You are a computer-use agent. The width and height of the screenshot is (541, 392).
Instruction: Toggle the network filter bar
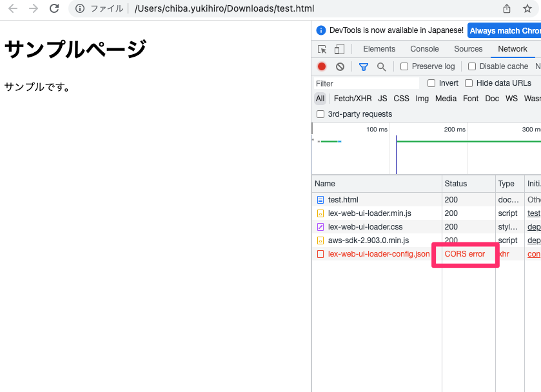[364, 66]
